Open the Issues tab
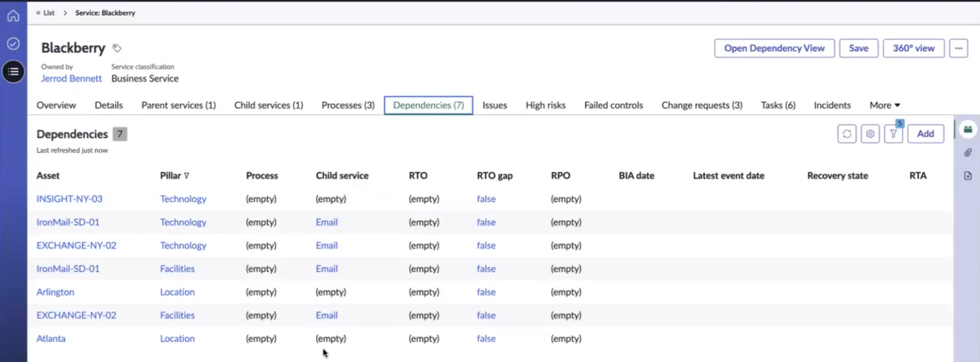Screen dimensions: 980x362 tap(495, 105)
